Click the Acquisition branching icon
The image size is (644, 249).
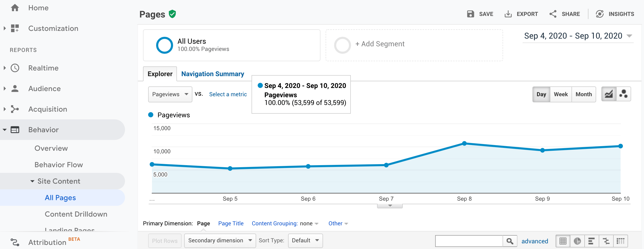(x=15, y=109)
